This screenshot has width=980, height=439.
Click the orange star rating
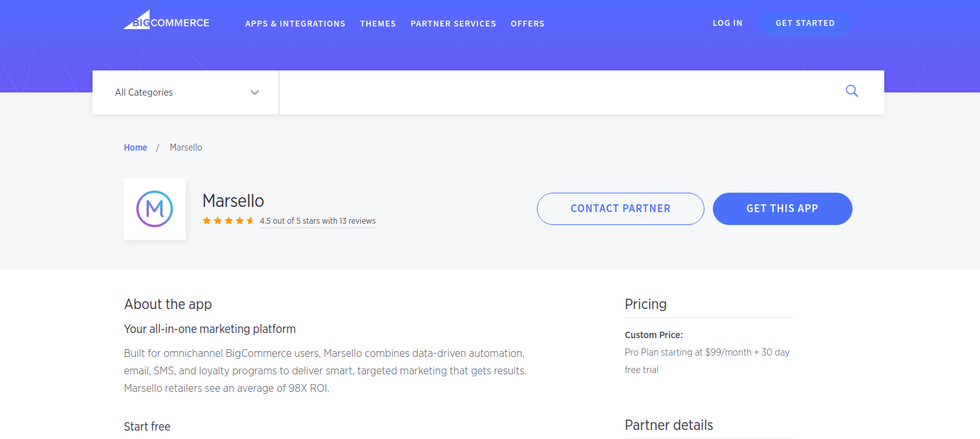228,221
